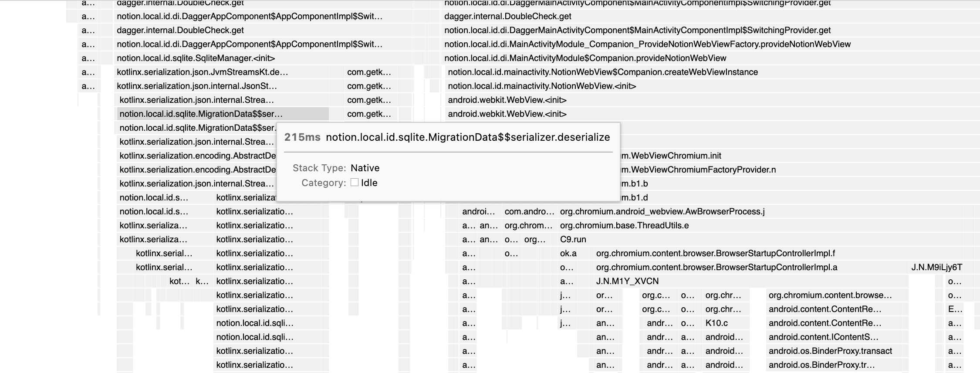Select the AwBrowserProcess.j frame
Image resolution: width=980 pixels, height=373 pixels.
[662, 212]
